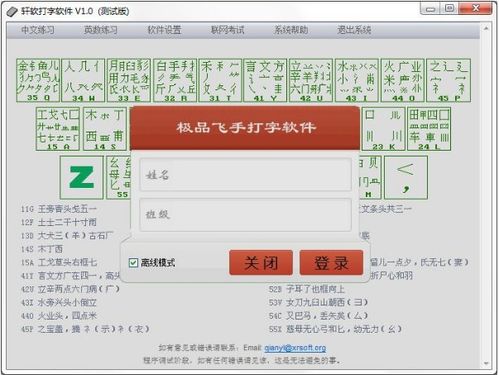Click the 33 E Wubi key tile
The height and width of the screenshot is (375, 499).
click(x=129, y=80)
